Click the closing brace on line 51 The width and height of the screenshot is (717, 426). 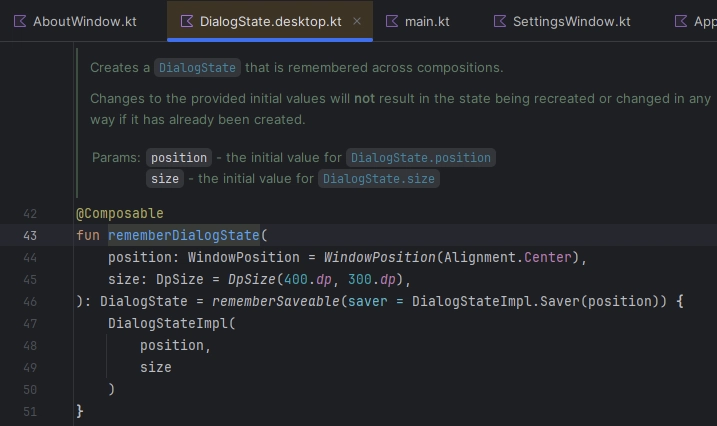[80, 411]
